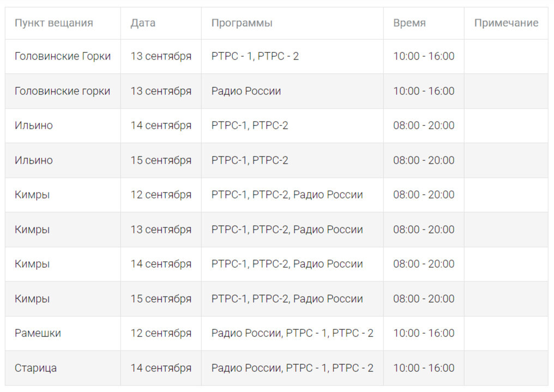Click the "Время" column header

tap(409, 23)
